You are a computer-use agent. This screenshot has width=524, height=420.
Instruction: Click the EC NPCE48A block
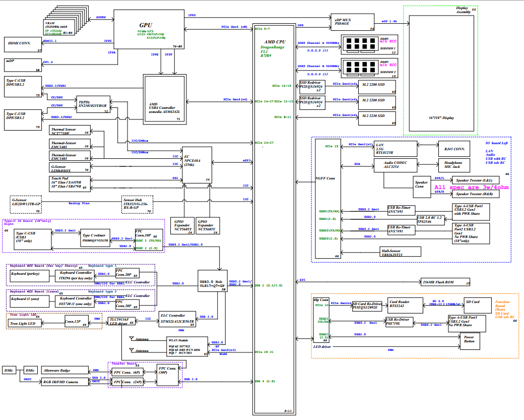[x=197, y=165]
